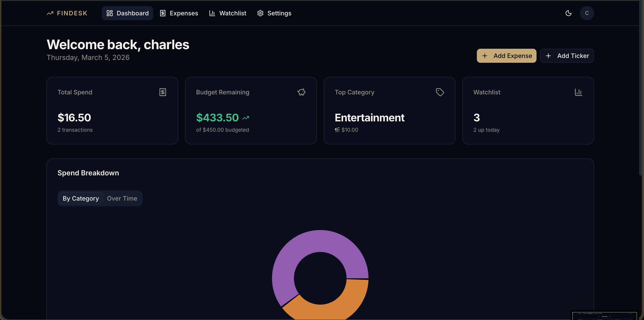Open the user profile avatar menu
The image size is (644, 320).
pos(587,13)
